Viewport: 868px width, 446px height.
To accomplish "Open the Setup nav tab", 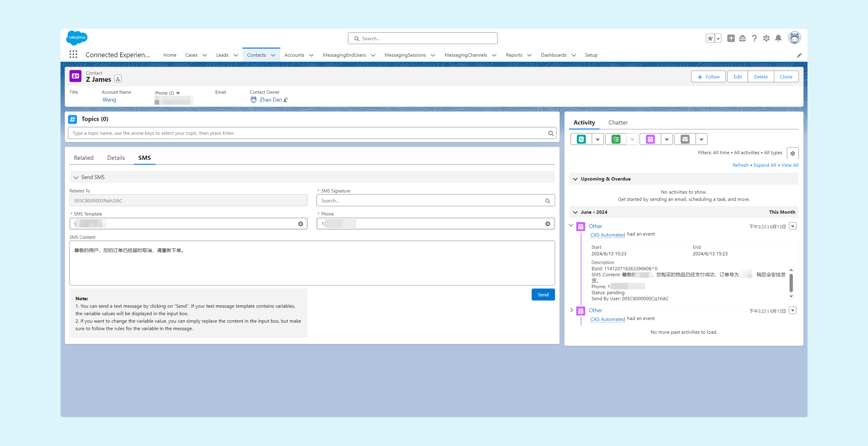I will (591, 55).
